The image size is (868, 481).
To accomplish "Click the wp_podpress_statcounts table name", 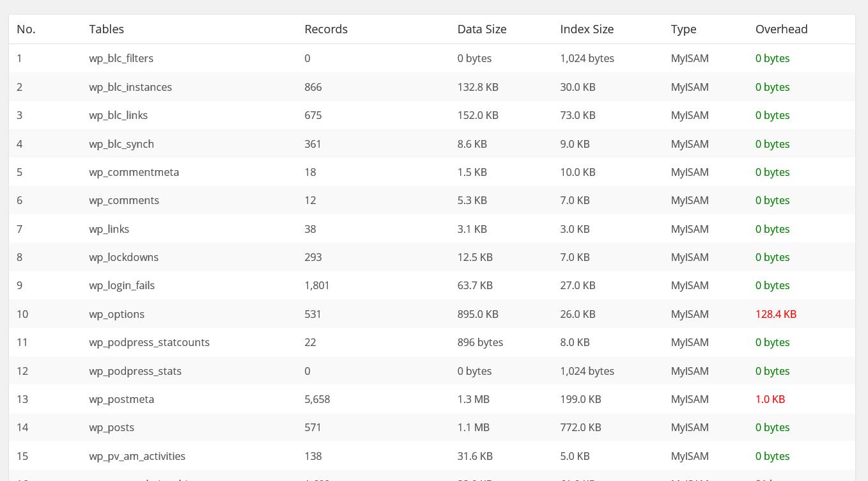I will click(149, 342).
